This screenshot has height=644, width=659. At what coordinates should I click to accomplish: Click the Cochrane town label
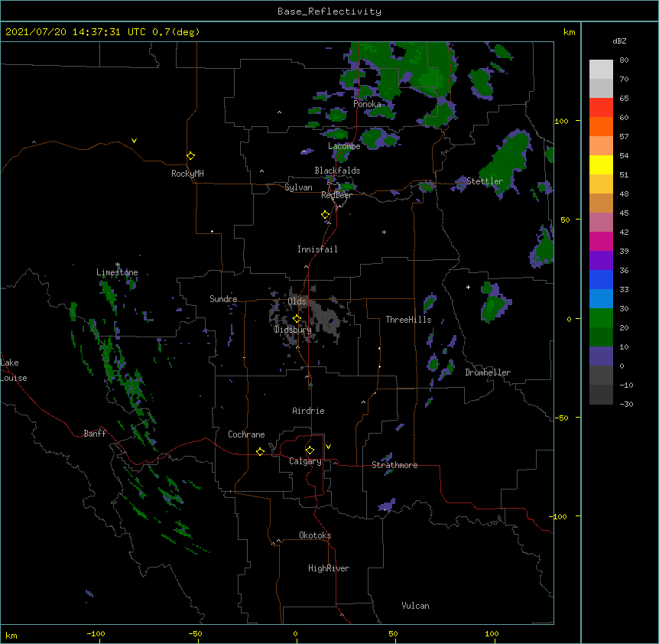[x=246, y=434]
